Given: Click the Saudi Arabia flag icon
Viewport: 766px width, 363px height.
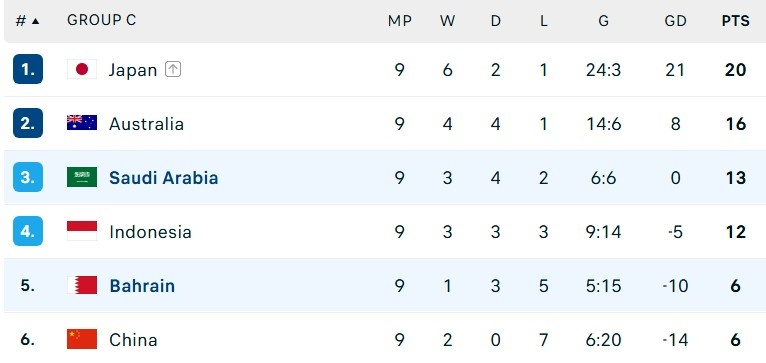Looking at the screenshot, I should [x=82, y=177].
